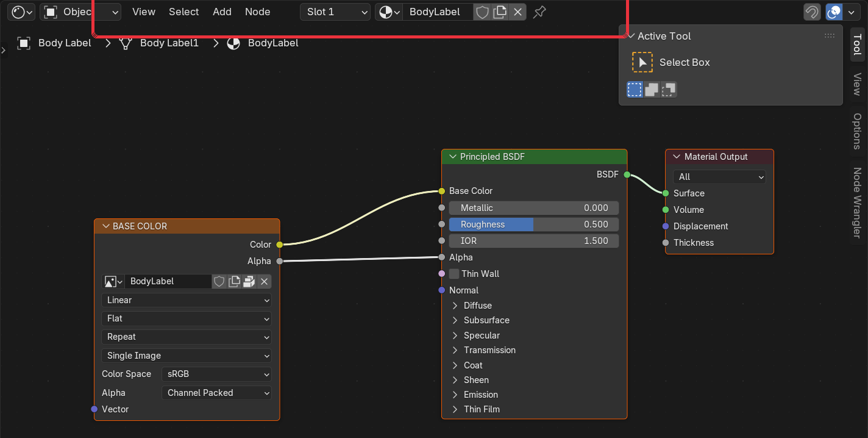The image size is (868, 438).
Task: Adjust the IOR value field
Action: (x=534, y=241)
